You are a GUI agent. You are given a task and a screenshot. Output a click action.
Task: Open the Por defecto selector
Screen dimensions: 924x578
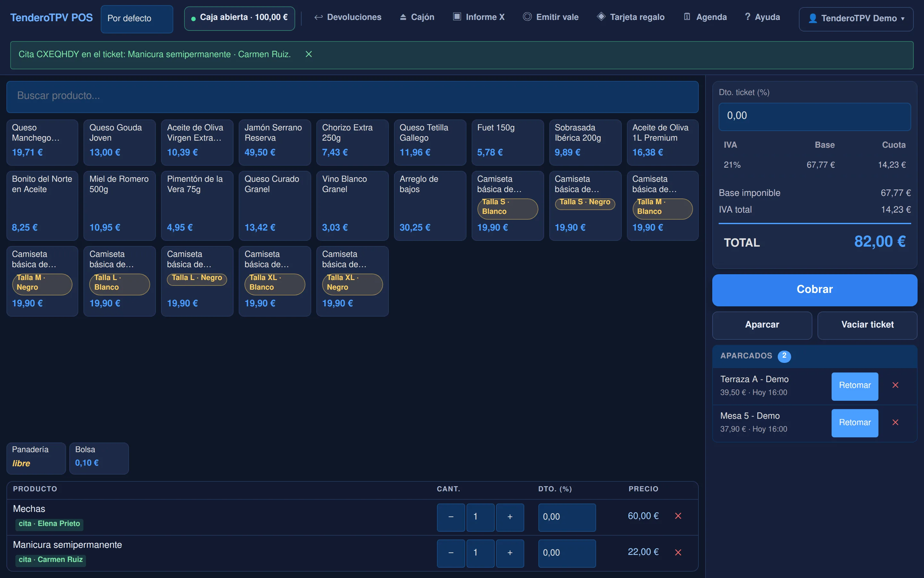coord(137,19)
